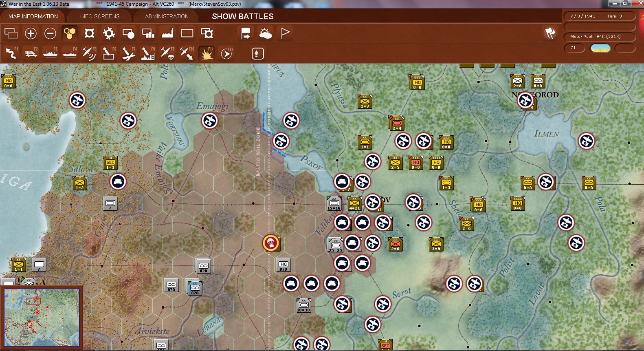The height and width of the screenshot is (351, 644).
Task: Select the unit counter labeled 15=16
Action: [334, 203]
